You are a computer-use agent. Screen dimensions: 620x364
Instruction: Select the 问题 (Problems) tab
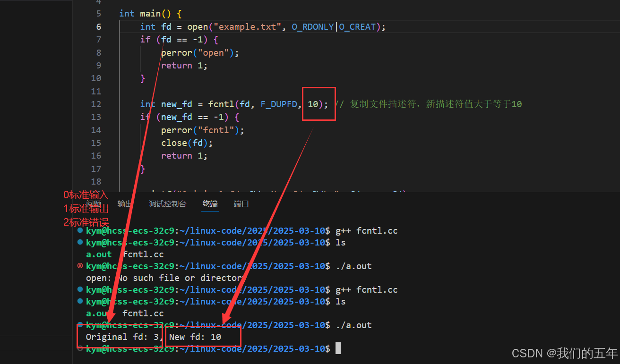tap(95, 203)
